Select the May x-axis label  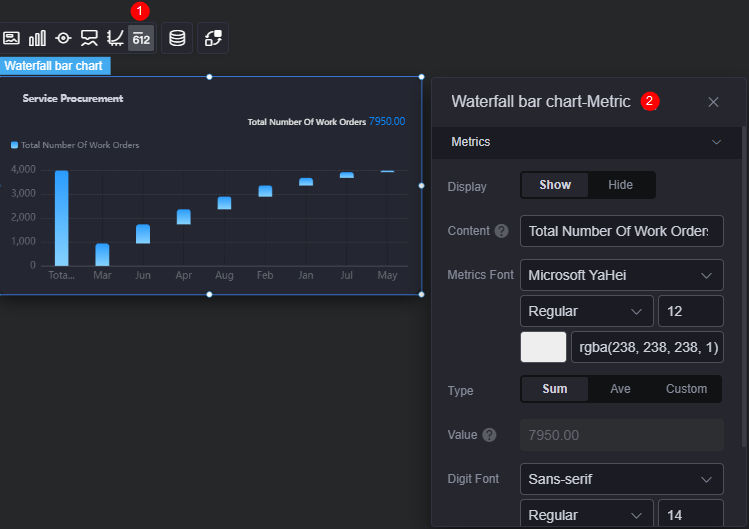coord(387,275)
